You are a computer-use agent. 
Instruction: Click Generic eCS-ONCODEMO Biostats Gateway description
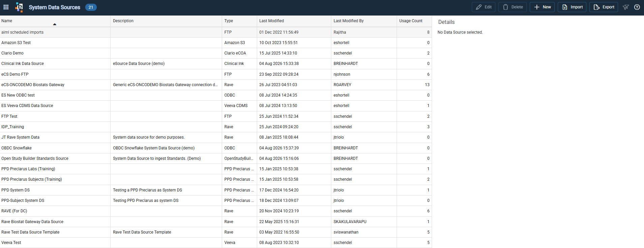point(165,85)
